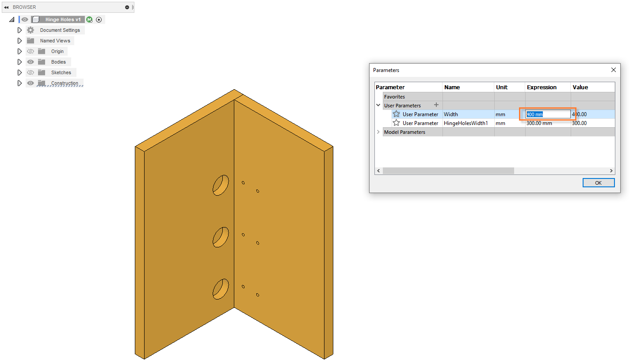Show the Sketches folder using eye icon
Image resolution: width=641 pixels, height=364 pixels.
[x=31, y=72]
